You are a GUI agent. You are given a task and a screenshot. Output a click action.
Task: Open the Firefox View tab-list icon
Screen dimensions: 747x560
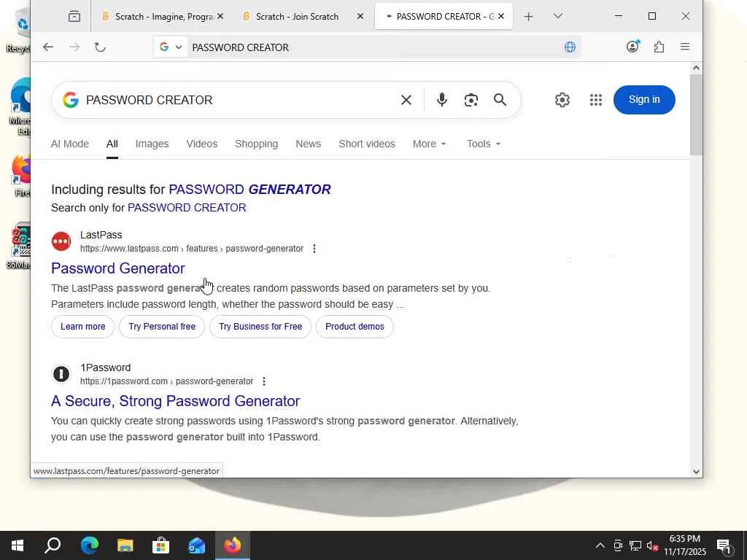74,17
